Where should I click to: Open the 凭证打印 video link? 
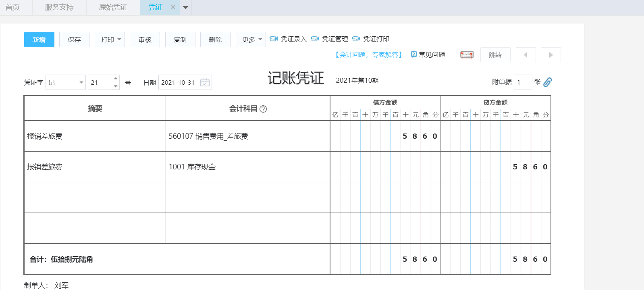376,39
